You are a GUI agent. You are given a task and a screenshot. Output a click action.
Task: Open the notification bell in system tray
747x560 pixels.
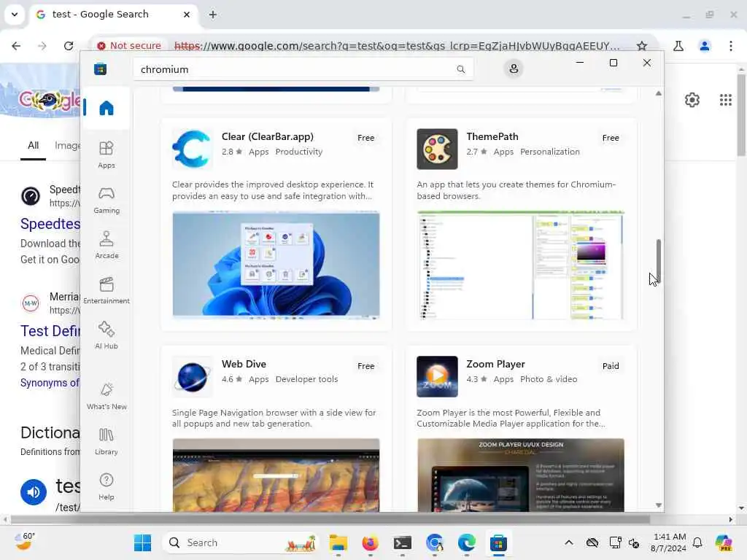(x=697, y=542)
